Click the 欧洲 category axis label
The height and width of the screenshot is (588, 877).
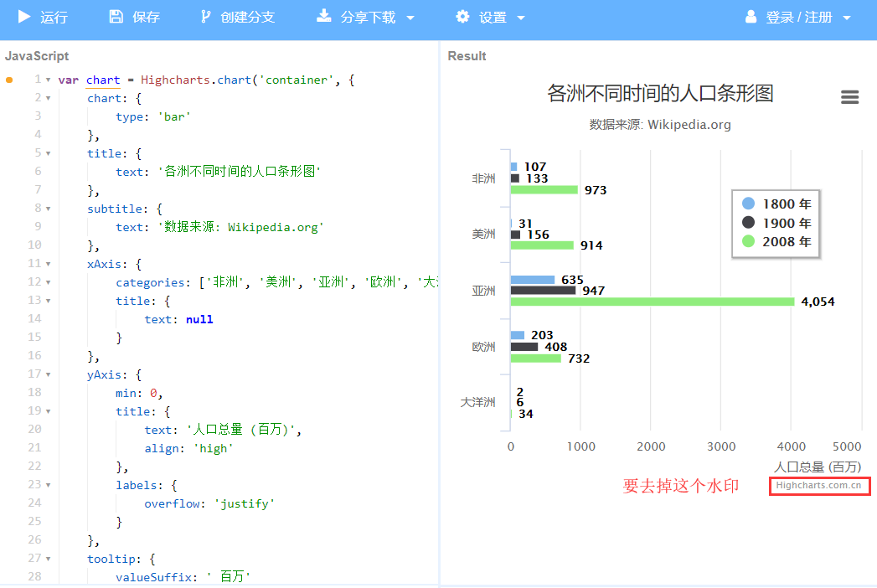pos(484,347)
